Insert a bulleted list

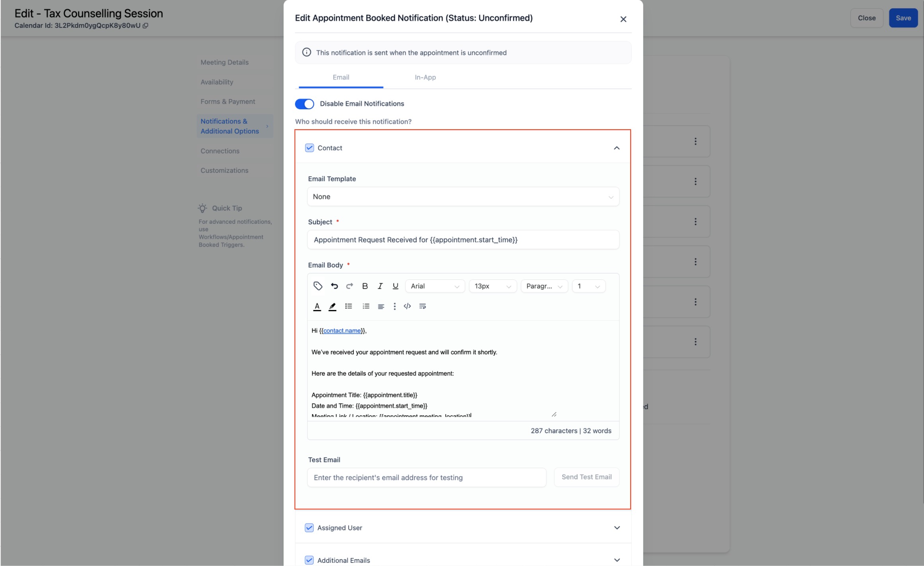[x=348, y=306]
